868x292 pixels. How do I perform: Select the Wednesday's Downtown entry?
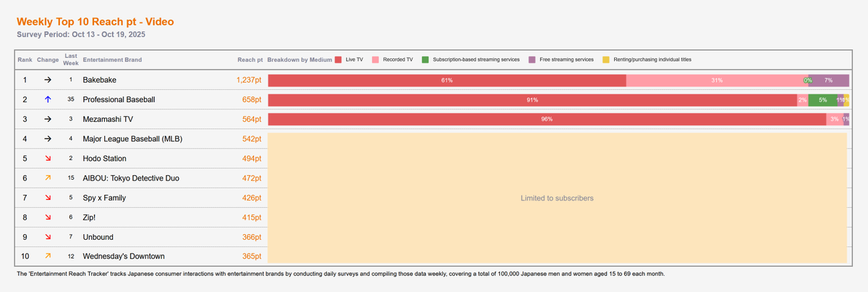pos(124,256)
